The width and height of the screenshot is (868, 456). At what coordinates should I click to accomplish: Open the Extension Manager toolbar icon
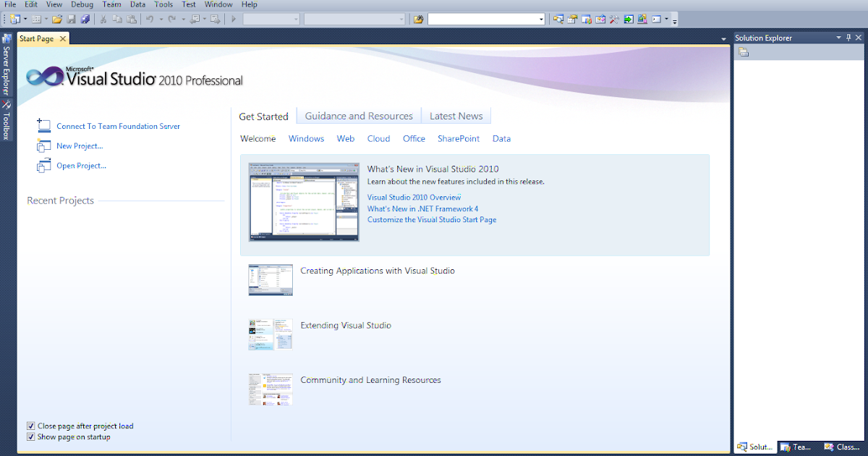(642, 19)
